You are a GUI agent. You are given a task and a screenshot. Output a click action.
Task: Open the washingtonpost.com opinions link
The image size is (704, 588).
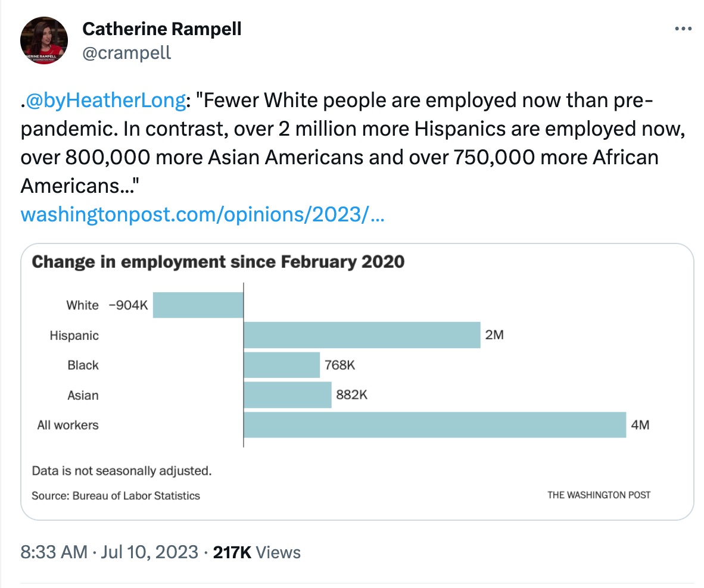201,214
